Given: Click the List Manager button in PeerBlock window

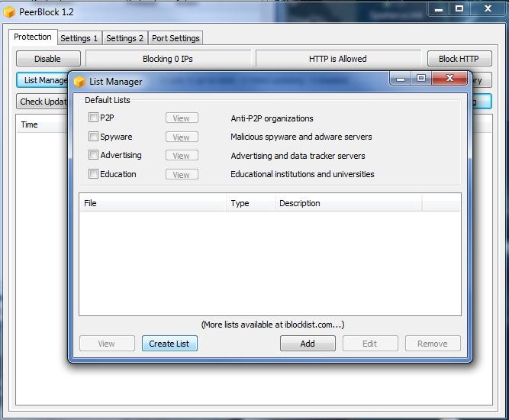Looking at the screenshot, I should click(x=42, y=80).
